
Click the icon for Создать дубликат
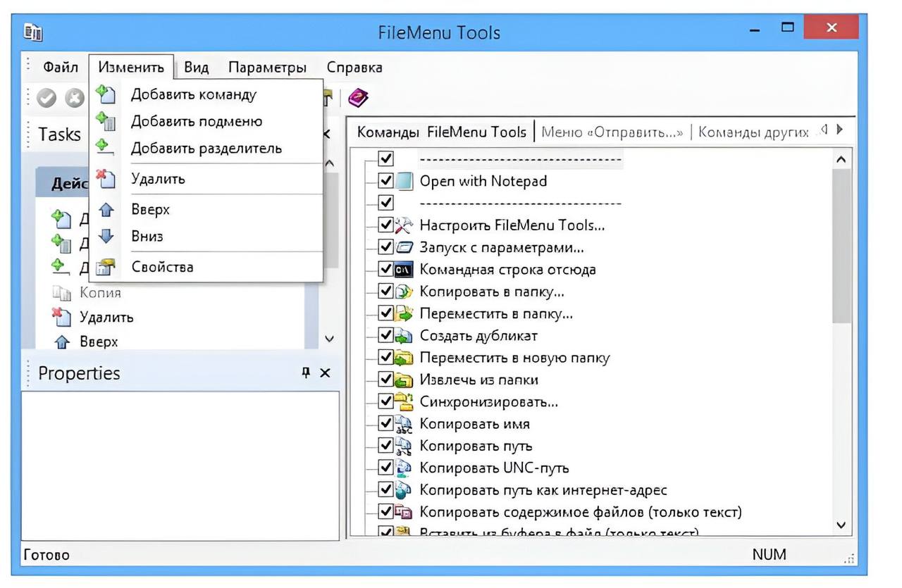[404, 336]
